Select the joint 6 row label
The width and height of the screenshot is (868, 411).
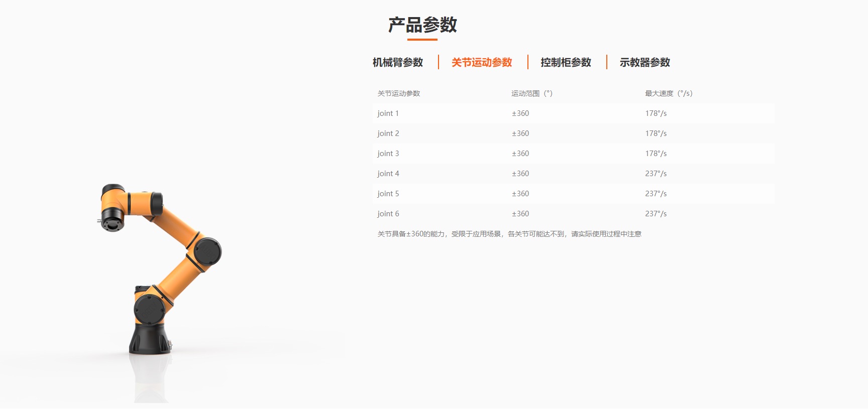click(388, 214)
